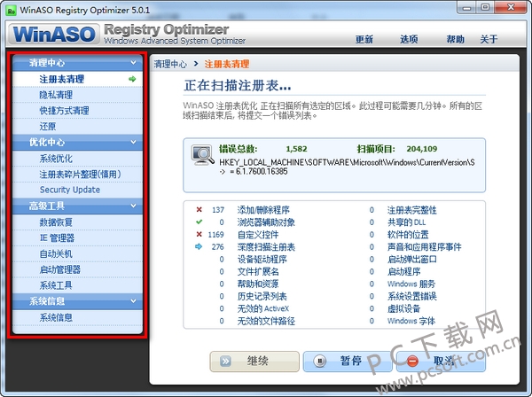Image resolution: width=532 pixels, height=397 pixels.
Task: Collapse the 高级工具 sidebar section
Action: pyautogui.click(x=133, y=206)
